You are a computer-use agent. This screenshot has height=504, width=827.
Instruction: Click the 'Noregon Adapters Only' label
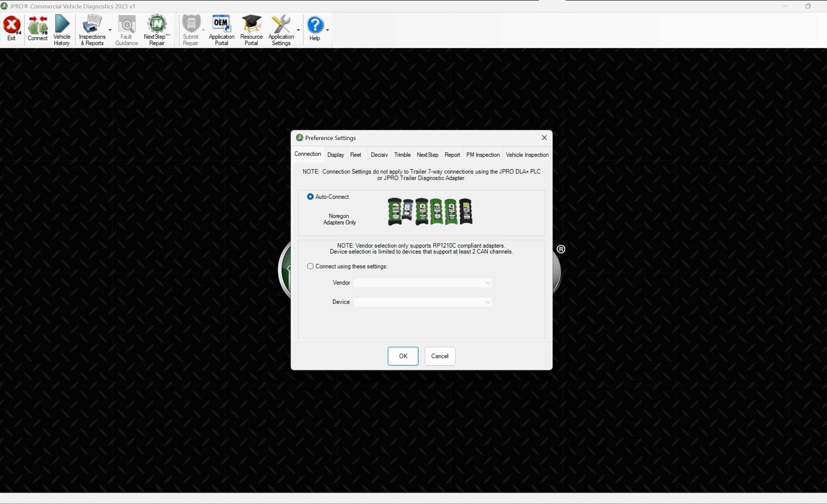point(339,219)
